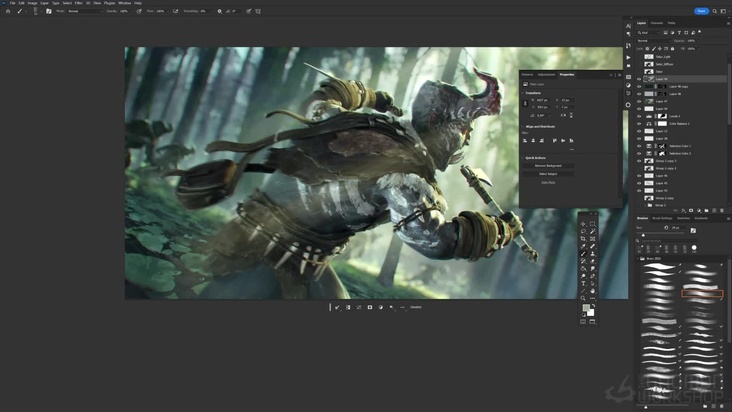Toggle visibility of Selective Color 1
This screenshot has height=412, width=732.
(639, 146)
